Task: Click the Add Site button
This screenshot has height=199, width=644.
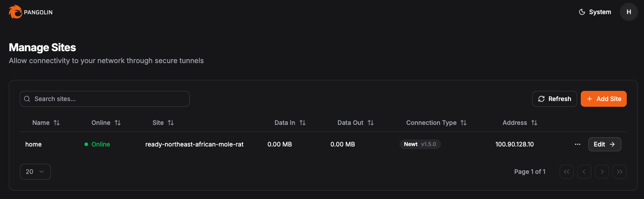Action: tap(603, 99)
